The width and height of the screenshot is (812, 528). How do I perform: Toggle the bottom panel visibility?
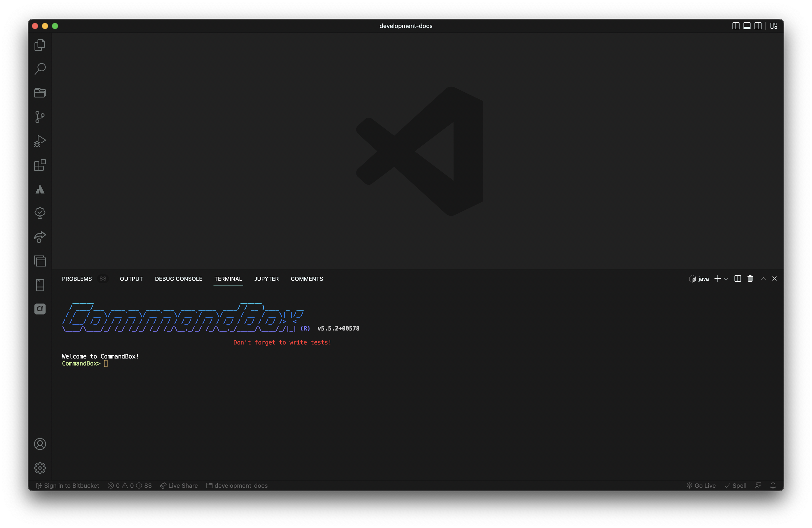747,25
